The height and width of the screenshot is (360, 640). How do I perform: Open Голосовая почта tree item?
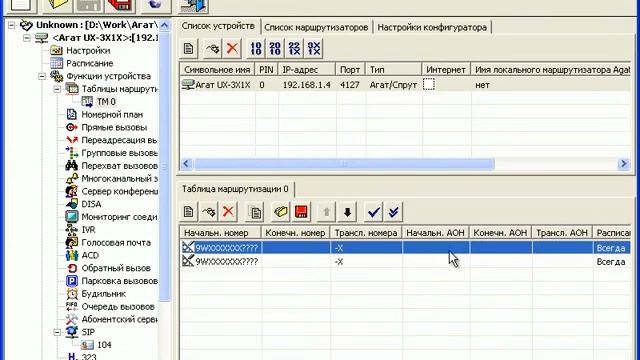[x=116, y=242]
